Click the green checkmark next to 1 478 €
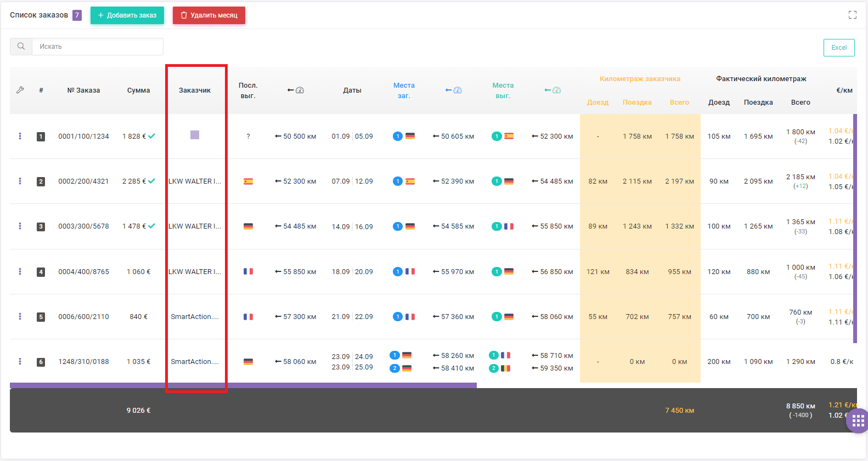This screenshot has width=868, height=461. [x=152, y=226]
